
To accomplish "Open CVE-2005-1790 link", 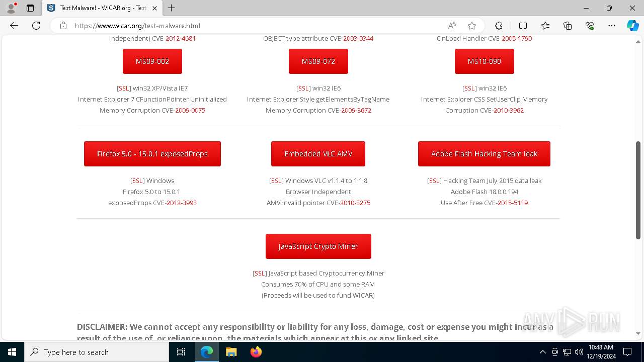I will tap(517, 38).
